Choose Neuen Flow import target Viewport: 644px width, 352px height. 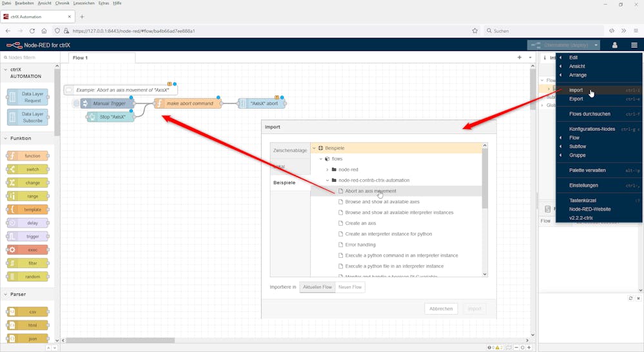pos(350,287)
